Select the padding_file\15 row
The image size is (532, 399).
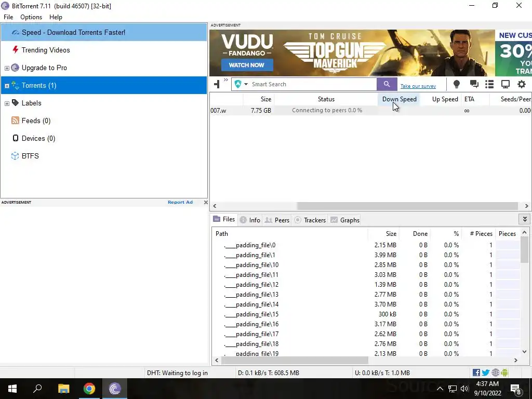point(366,314)
